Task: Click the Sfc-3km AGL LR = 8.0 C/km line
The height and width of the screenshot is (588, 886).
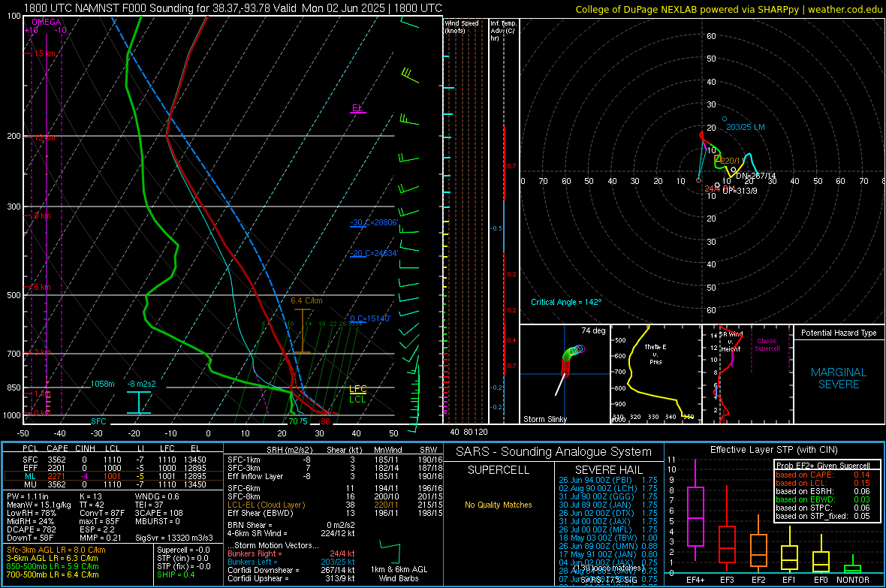Action: [x=56, y=550]
